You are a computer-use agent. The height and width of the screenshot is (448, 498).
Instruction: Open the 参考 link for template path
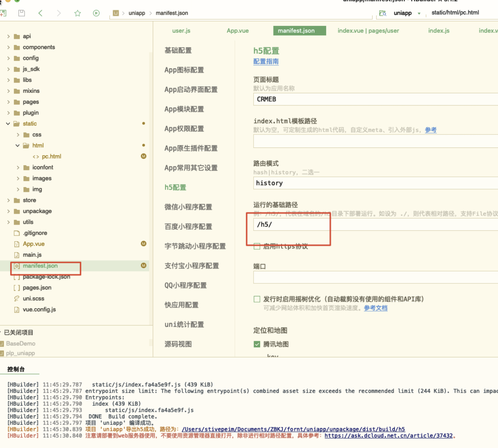pos(431,130)
